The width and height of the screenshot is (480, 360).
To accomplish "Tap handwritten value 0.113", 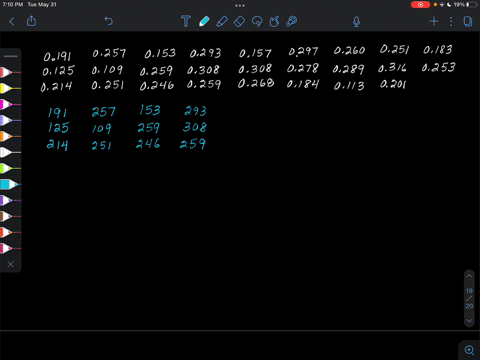I will click(349, 86).
